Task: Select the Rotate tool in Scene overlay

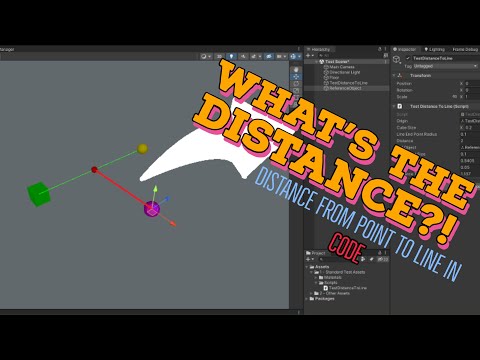Action: [296, 84]
